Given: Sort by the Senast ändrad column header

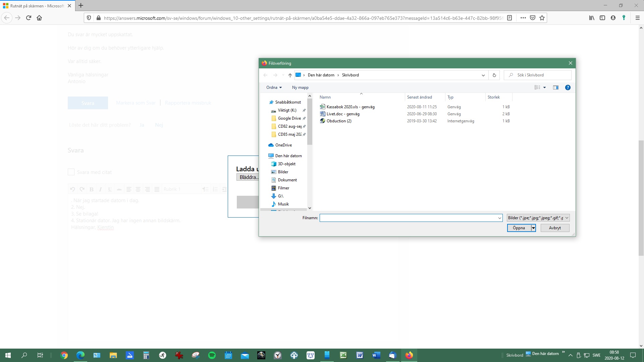Looking at the screenshot, I should point(420,97).
